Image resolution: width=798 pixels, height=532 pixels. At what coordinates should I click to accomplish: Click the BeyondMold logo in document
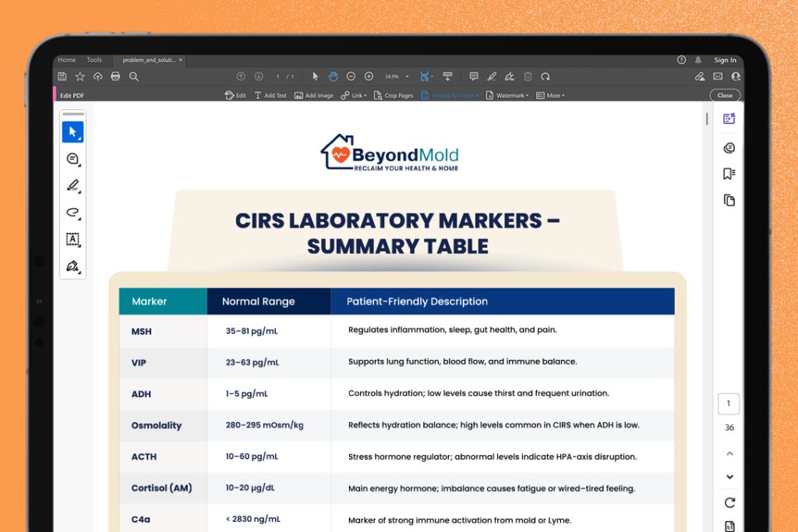[390, 153]
